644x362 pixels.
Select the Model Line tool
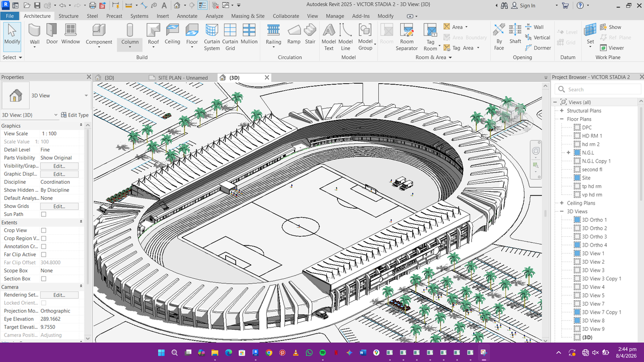pyautogui.click(x=346, y=38)
